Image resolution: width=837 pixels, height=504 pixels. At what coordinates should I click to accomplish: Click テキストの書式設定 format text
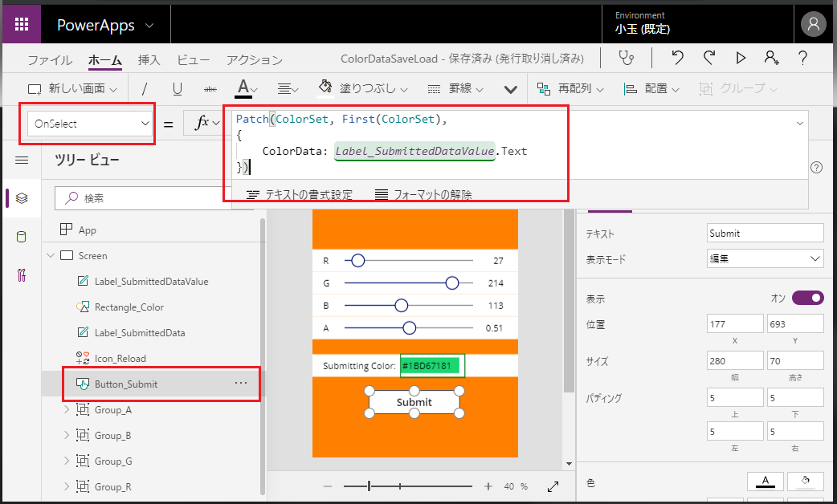coord(300,195)
